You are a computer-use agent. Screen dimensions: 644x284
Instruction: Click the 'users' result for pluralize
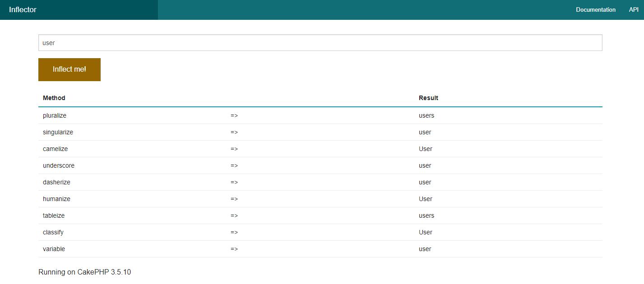[426, 115]
